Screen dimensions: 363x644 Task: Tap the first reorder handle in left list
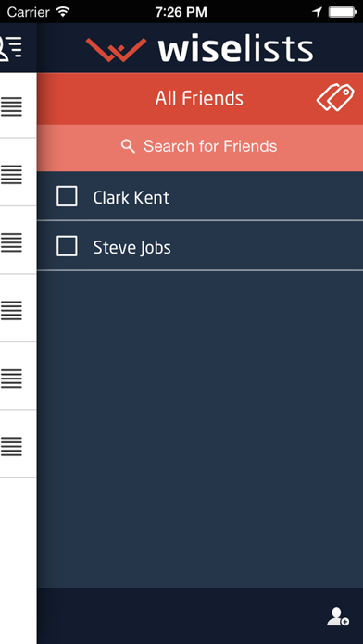(x=11, y=106)
